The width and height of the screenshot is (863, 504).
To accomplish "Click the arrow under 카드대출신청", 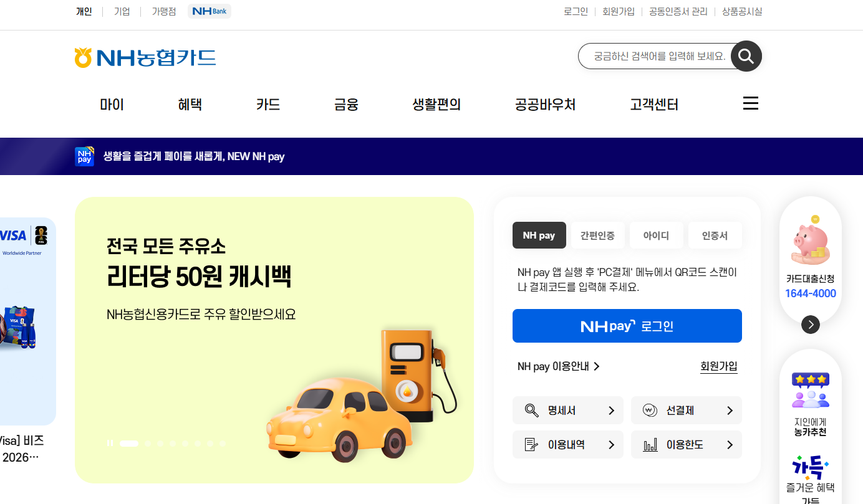I will [x=811, y=325].
